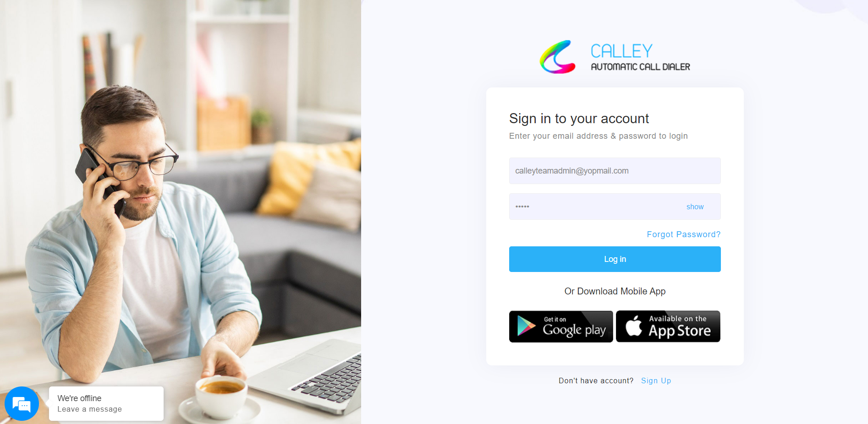Image resolution: width=868 pixels, height=424 pixels.
Task: Click the email address field
Action: 615,171
